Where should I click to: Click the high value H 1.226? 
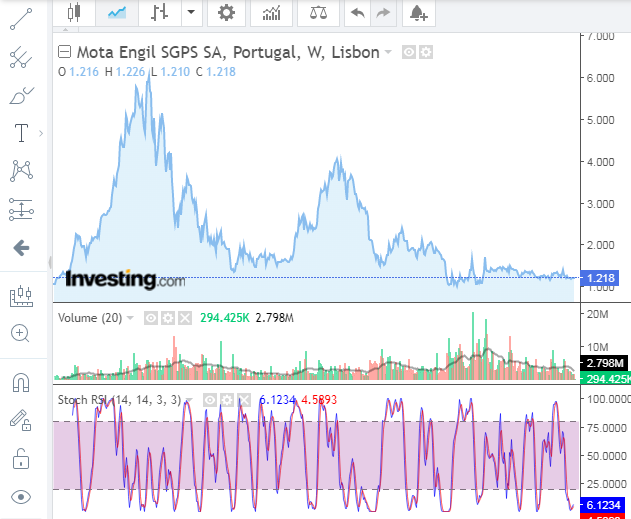(x=125, y=72)
